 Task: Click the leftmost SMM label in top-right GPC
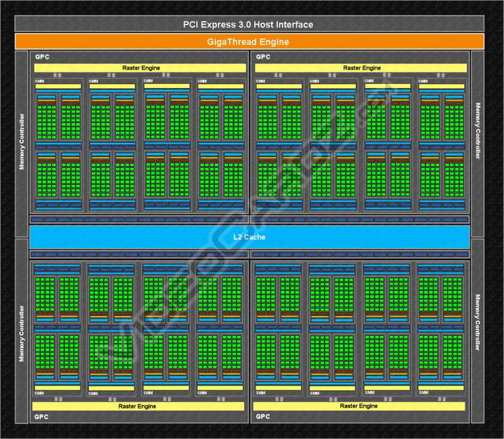[x=260, y=82]
